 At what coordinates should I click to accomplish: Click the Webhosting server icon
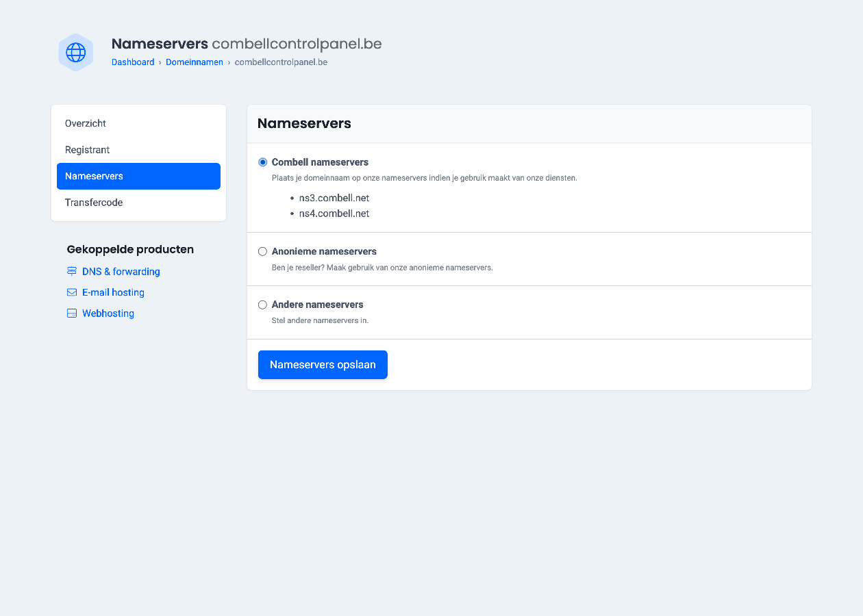[72, 313]
